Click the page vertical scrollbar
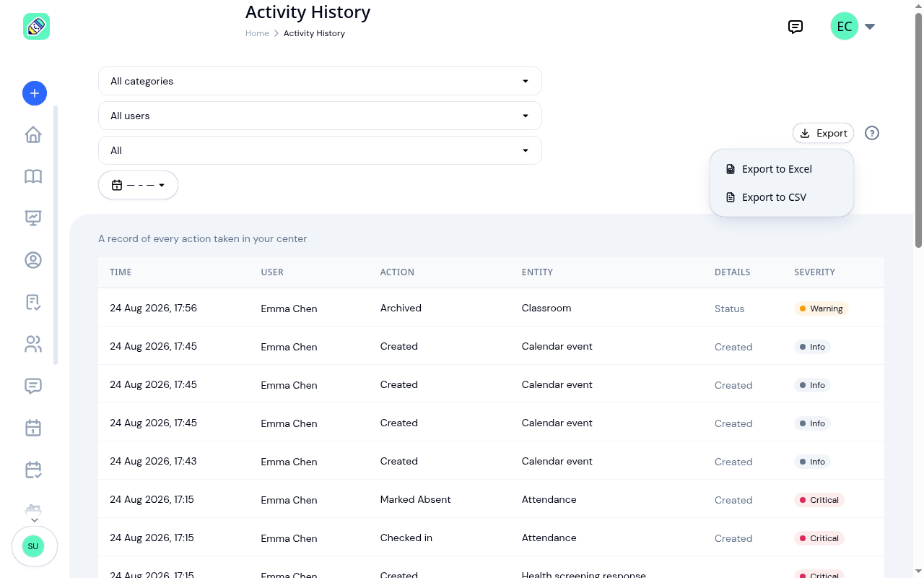 pyautogui.click(x=918, y=130)
